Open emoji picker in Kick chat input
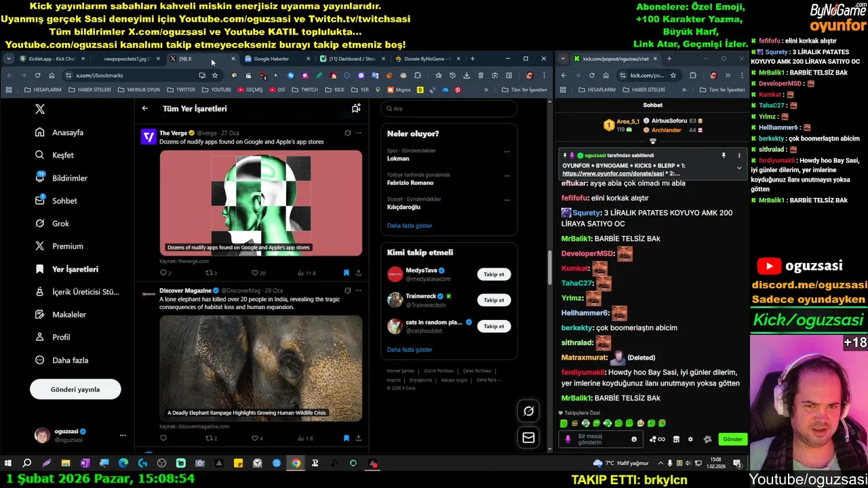The height and width of the screenshot is (488, 868). (x=634, y=439)
